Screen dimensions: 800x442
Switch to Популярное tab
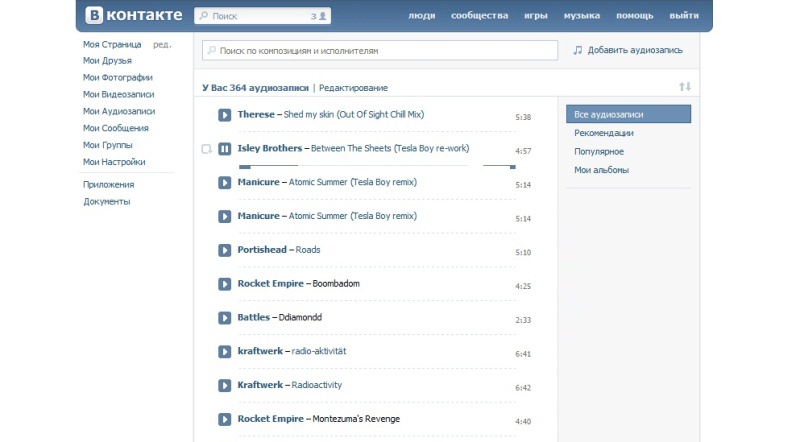coord(599,152)
